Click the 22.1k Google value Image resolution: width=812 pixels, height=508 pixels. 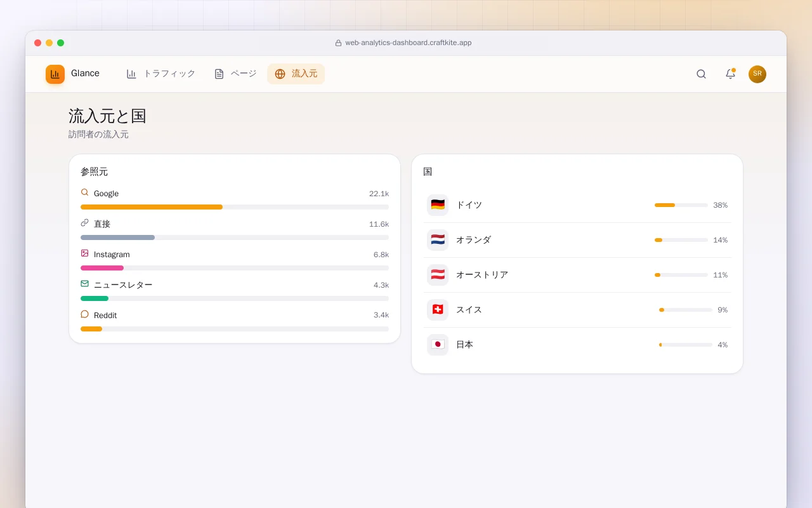pyautogui.click(x=379, y=194)
